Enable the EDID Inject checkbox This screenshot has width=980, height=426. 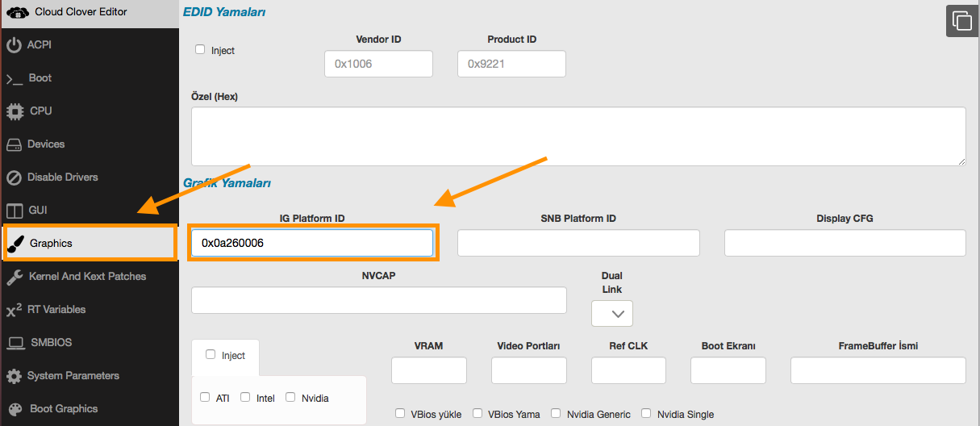point(200,49)
